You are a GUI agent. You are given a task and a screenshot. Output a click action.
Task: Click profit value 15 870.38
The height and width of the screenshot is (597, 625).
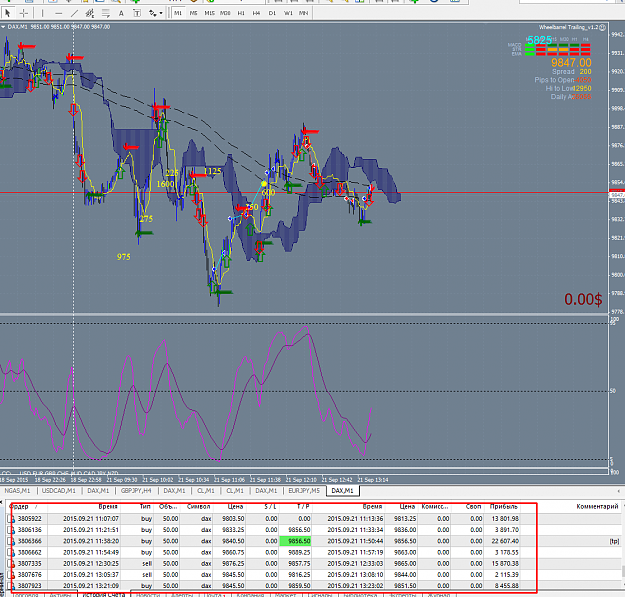505,564
